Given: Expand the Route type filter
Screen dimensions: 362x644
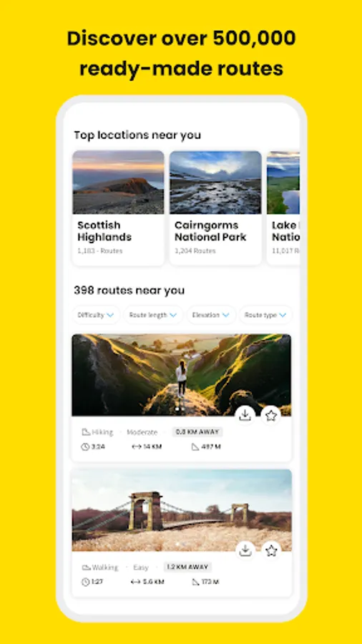Looking at the screenshot, I should (x=265, y=315).
